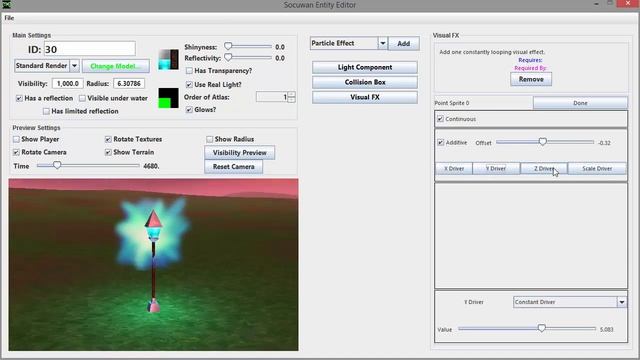Click the application icon in title bar
640x360 pixels.
click(7, 4)
